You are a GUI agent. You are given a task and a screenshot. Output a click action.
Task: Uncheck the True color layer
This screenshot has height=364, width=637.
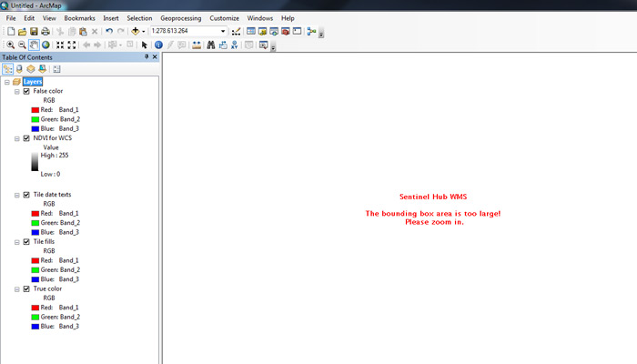coord(26,288)
